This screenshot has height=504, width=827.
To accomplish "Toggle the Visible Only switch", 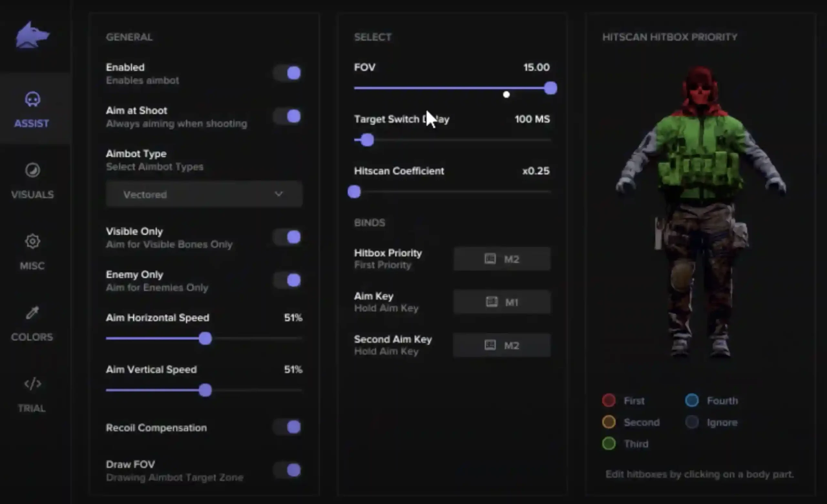I will (287, 237).
